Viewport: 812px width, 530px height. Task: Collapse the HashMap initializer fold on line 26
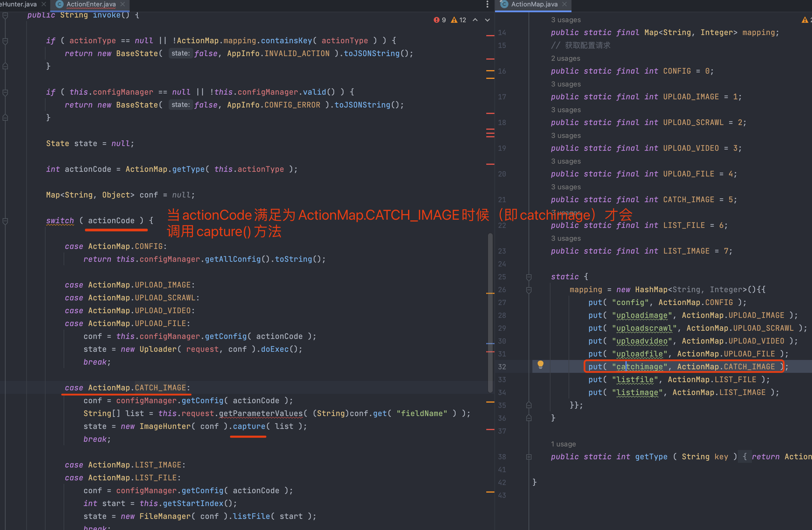[529, 290]
